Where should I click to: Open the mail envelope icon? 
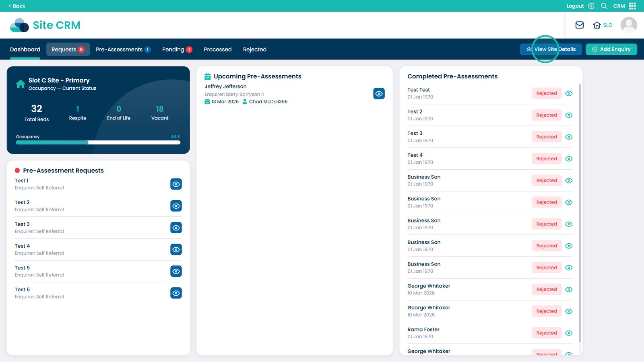579,25
